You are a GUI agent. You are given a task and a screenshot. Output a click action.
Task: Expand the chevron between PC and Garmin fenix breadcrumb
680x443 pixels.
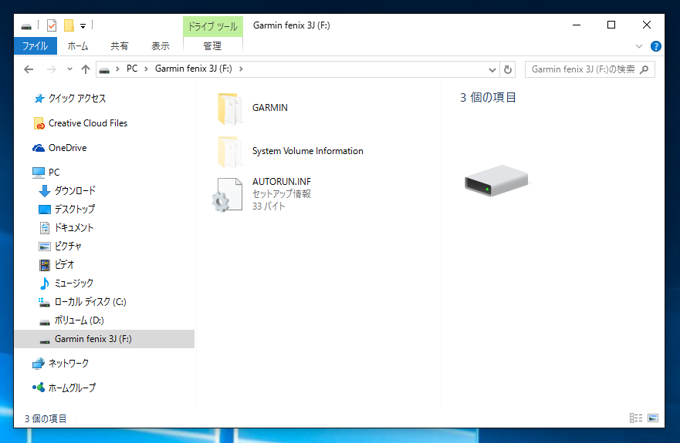tap(146, 69)
